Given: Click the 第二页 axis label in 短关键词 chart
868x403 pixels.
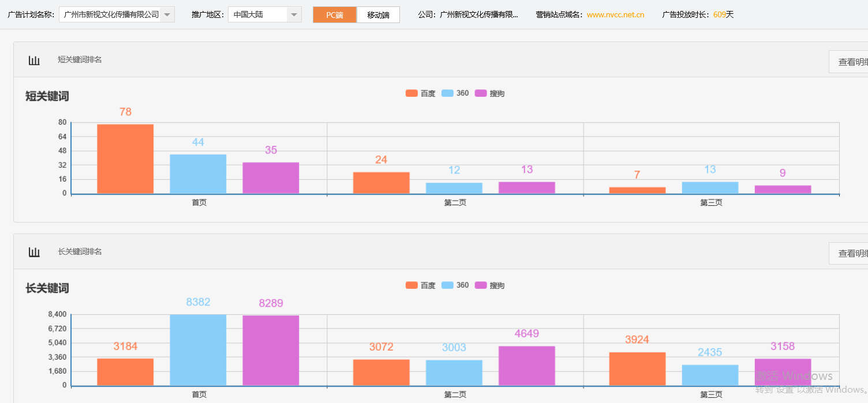Looking at the screenshot, I should pyautogui.click(x=455, y=202).
